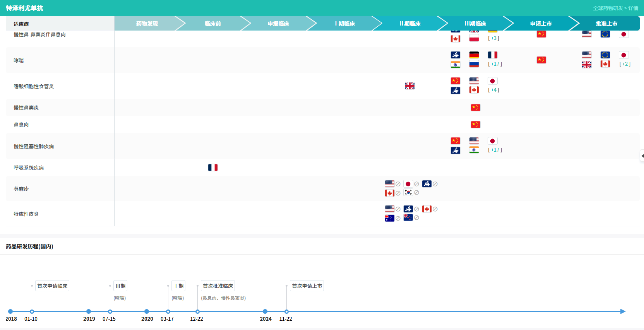Select China flag in 嗜酸细胞性食管炎 row

(x=456, y=81)
